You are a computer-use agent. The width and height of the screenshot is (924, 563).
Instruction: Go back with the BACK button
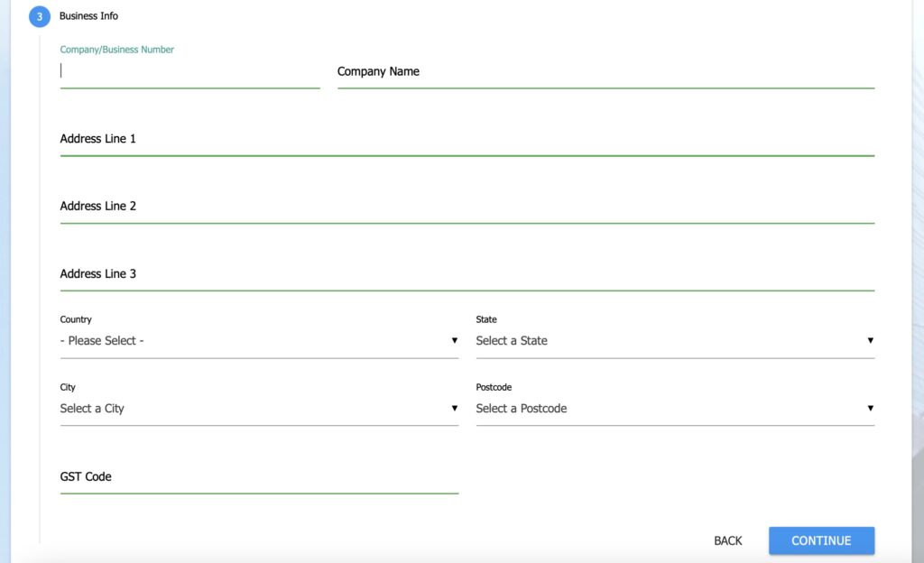click(728, 540)
